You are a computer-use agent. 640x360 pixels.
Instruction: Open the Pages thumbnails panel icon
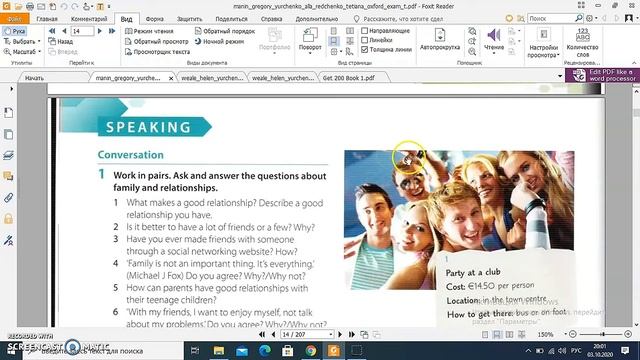pyautogui.click(x=8, y=134)
